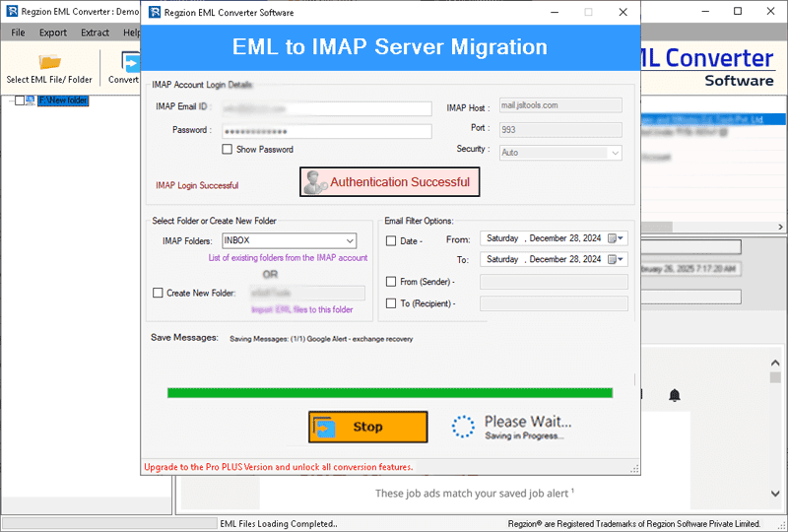Click the 'Please Wait...' text

(528, 422)
